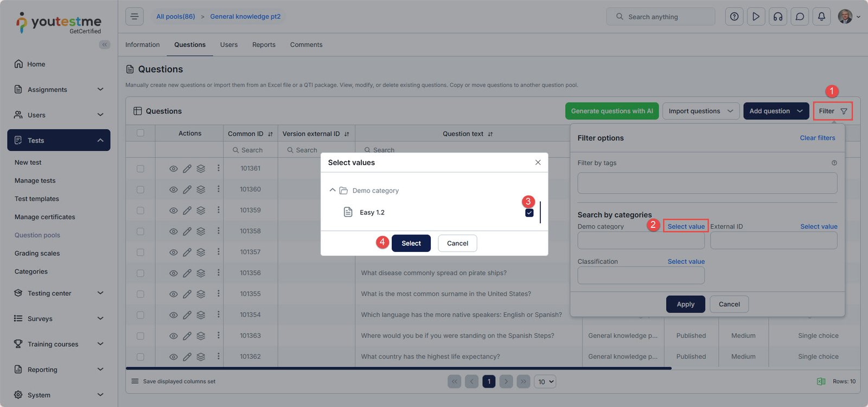
Task: Open the chat messages icon
Action: 800,16
